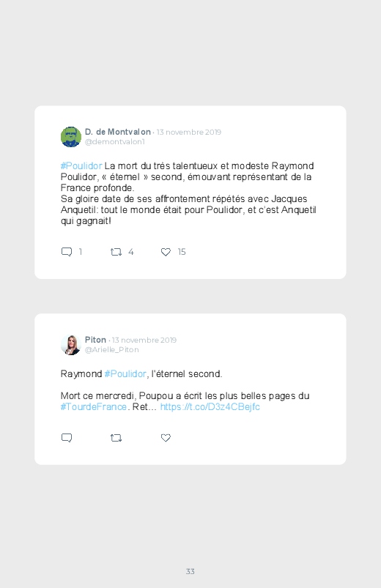
Task: Click retweet icon on D. de Montvalon tweet
Action: 116,252
